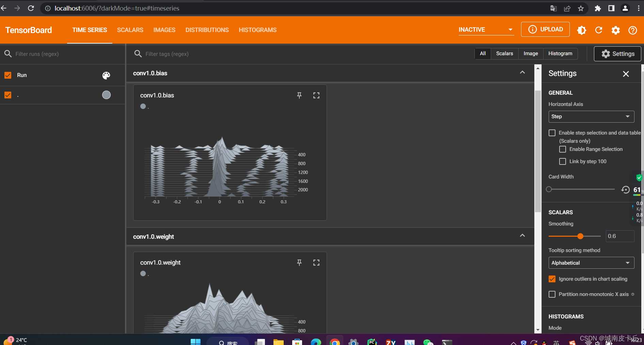Open Tooltip sorting method Alphabetical dropdown
This screenshot has height=345, width=644.
(x=591, y=263)
